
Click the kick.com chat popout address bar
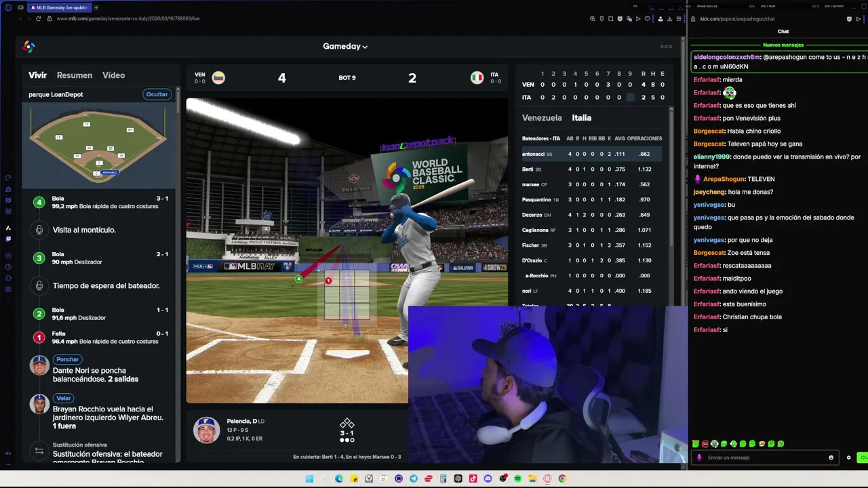click(737, 19)
